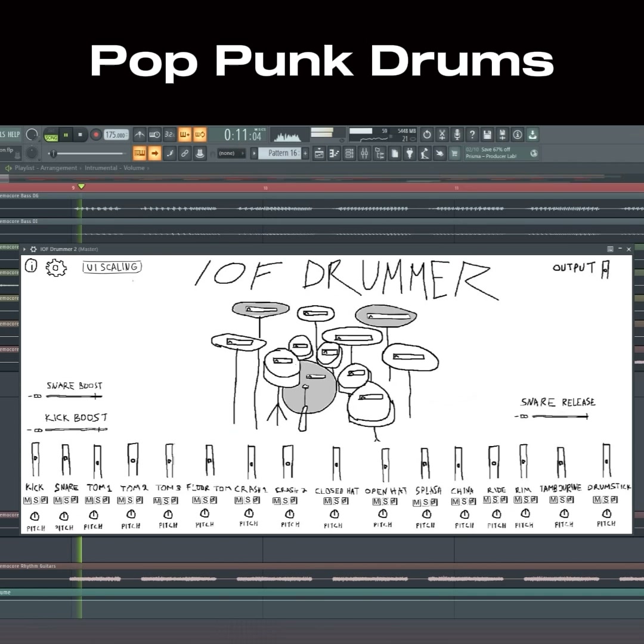644x644 pixels.
Task: Toggle wait-for-input-to-start-playing icon
Action: tap(154, 134)
